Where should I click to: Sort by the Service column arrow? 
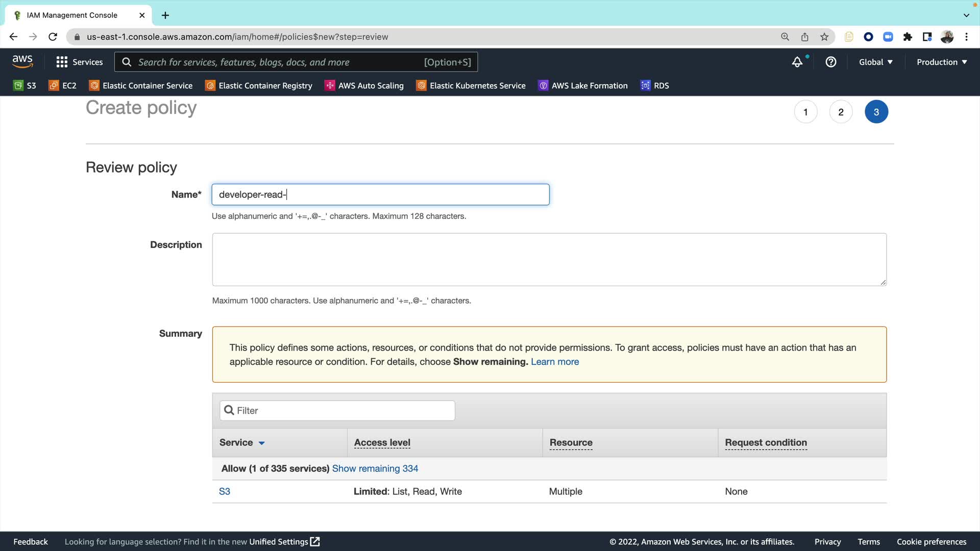pyautogui.click(x=261, y=443)
